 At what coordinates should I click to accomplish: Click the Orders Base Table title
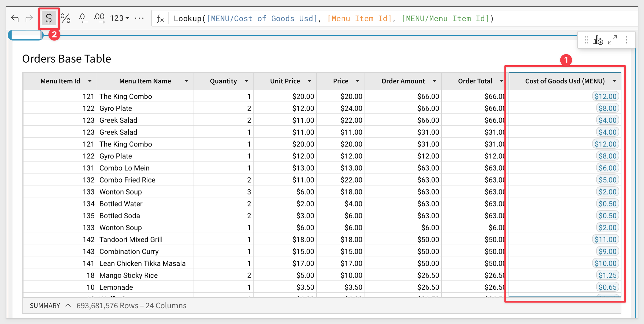point(67,59)
